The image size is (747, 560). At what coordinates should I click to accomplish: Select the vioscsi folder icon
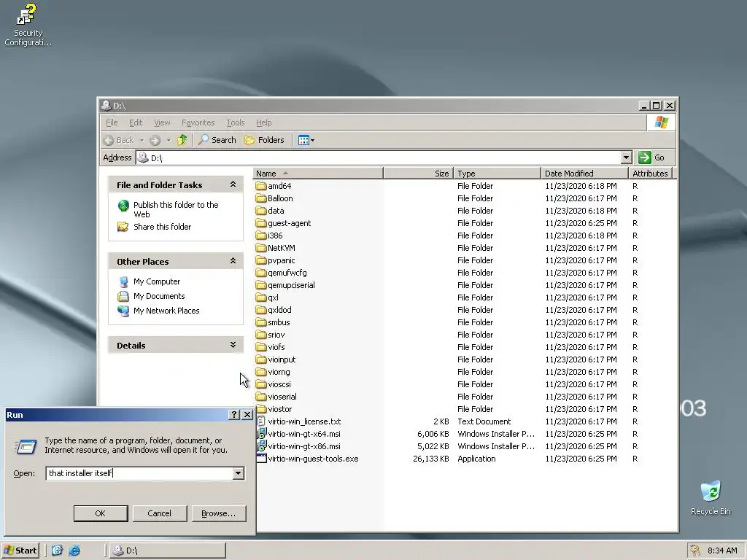(260, 384)
